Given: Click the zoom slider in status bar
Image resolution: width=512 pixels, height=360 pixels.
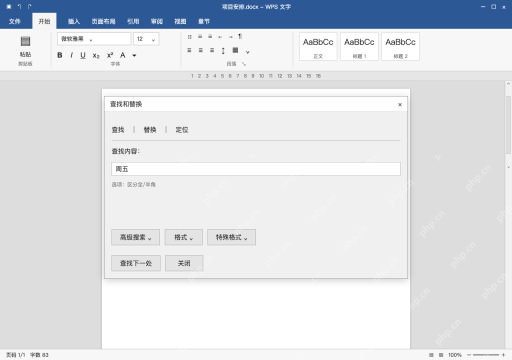Looking at the screenshot, I should click(x=486, y=355).
